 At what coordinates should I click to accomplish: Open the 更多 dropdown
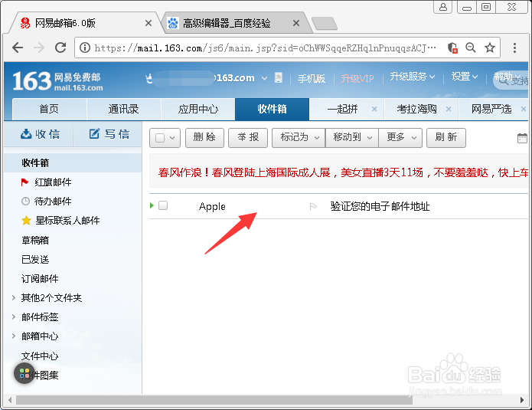pos(400,138)
